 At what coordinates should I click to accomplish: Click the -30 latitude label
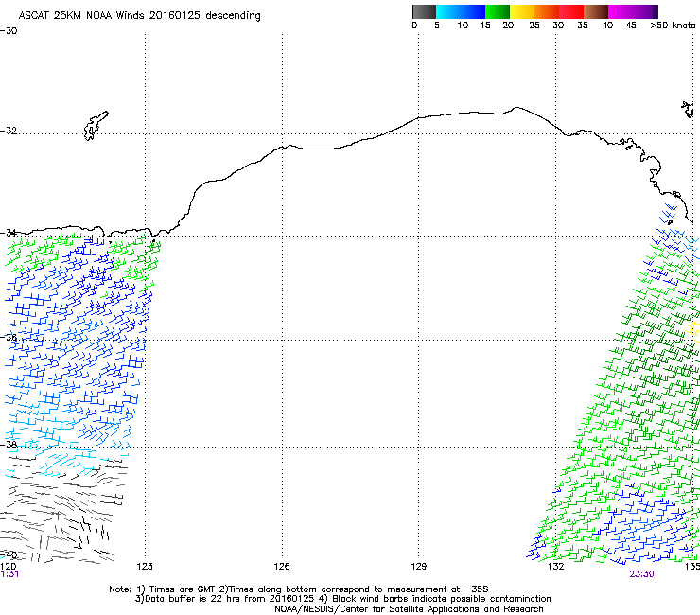click(x=9, y=31)
